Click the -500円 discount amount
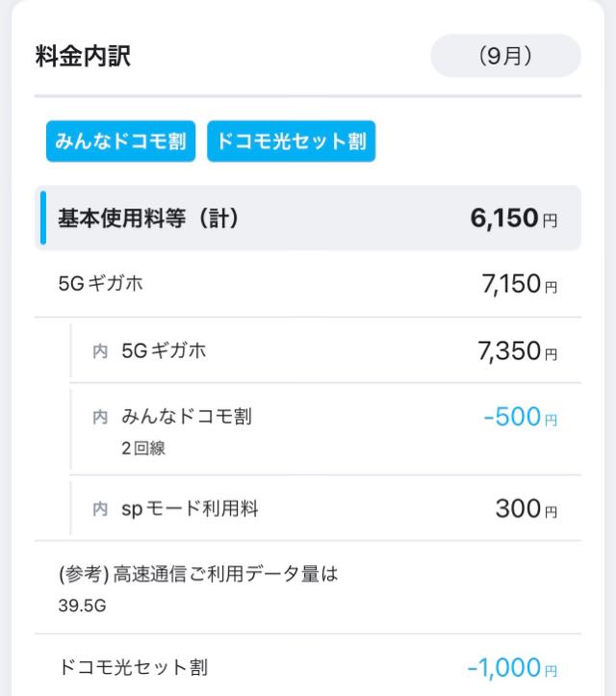Image resolution: width=616 pixels, height=696 pixels. point(520,417)
